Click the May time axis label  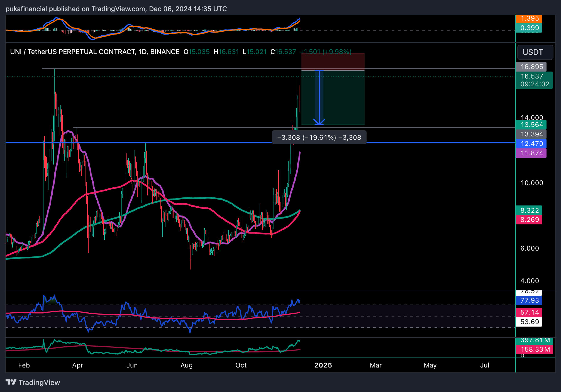point(430,365)
